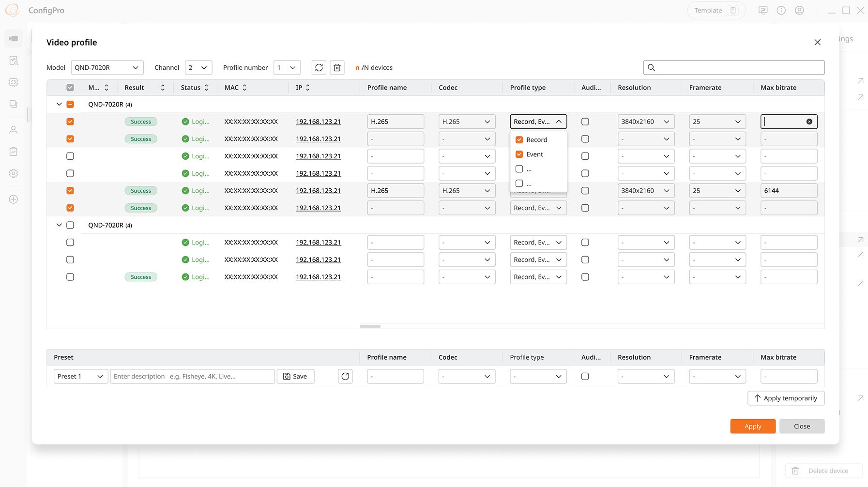Click the horizontal scrollbar under the table
The width and height of the screenshot is (868, 487).
click(x=370, y=326)
